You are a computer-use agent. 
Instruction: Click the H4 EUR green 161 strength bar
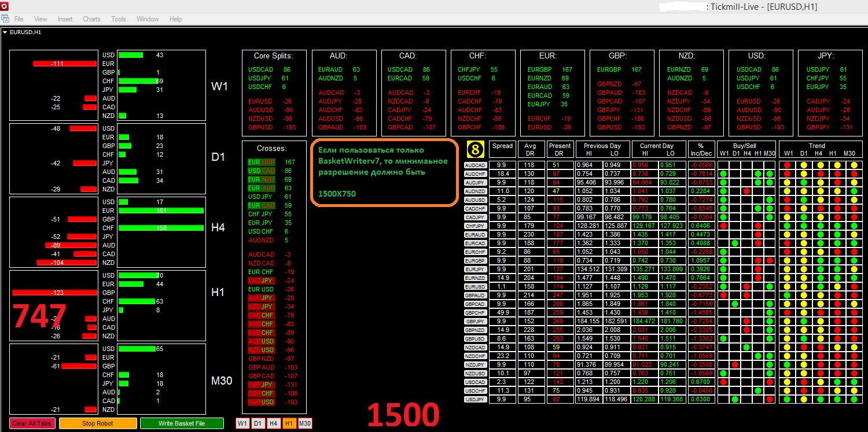pos(161,211)
